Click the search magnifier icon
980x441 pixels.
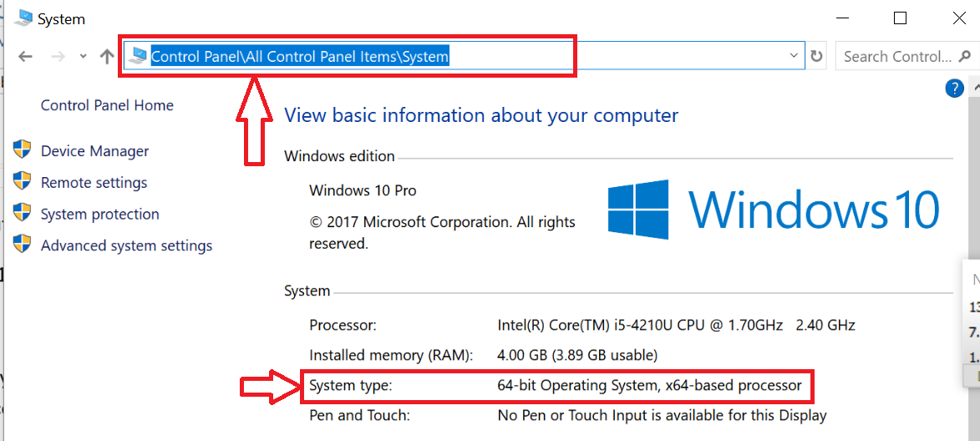pyautogui.click(x=964, y=57)
